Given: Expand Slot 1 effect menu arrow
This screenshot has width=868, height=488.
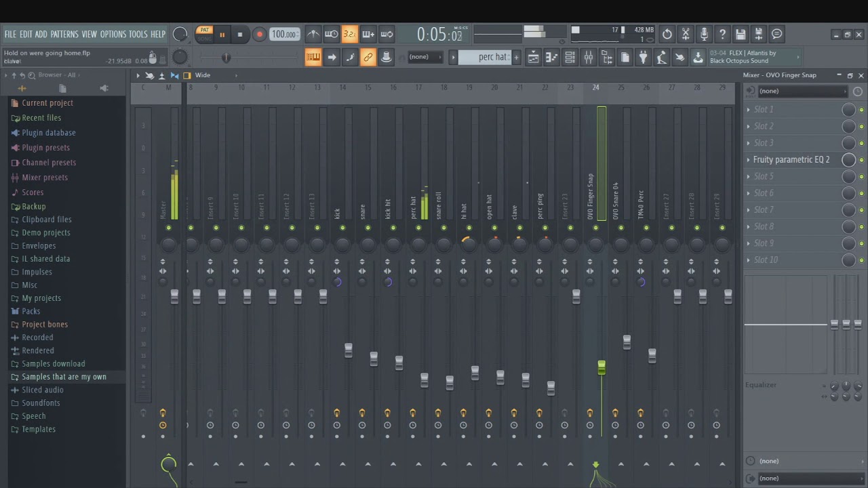Looking at the screenshot, I should [749, 110].
